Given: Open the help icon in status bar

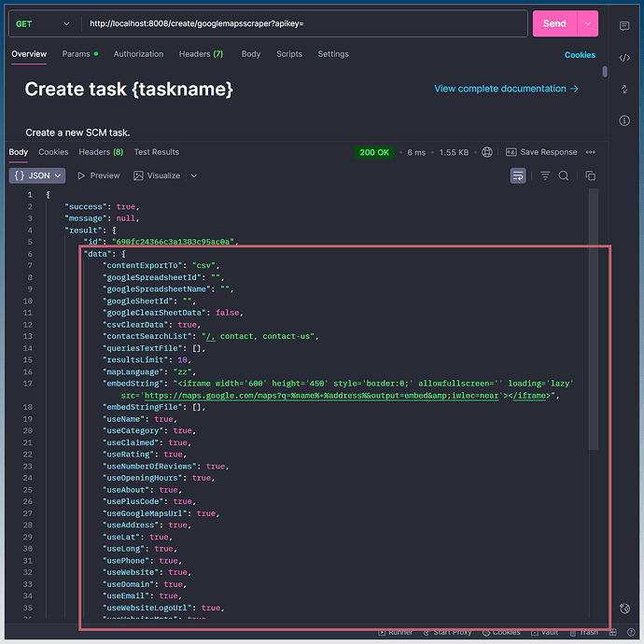Looking at the screenshot, I should tap(624, 609).
